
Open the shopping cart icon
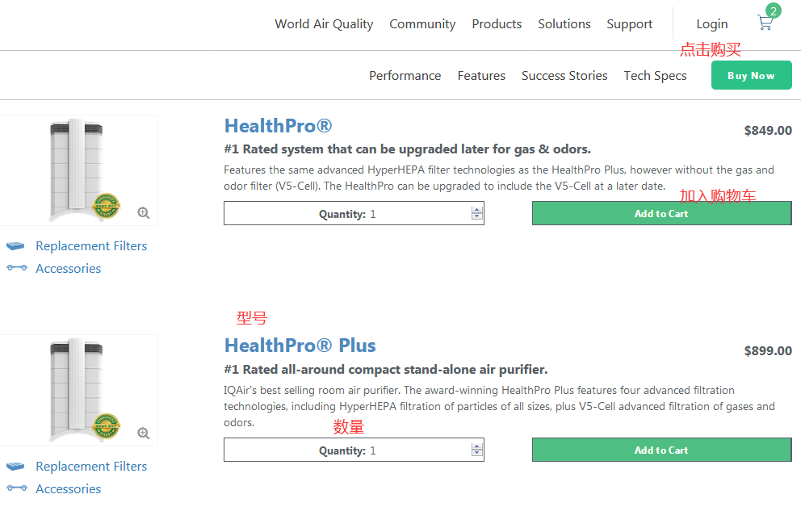point(765,23)
